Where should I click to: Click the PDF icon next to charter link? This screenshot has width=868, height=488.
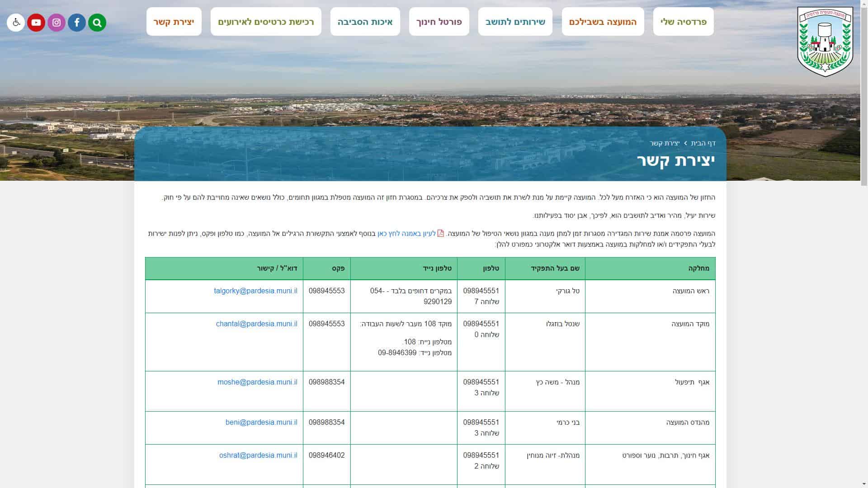coord(441,234)
